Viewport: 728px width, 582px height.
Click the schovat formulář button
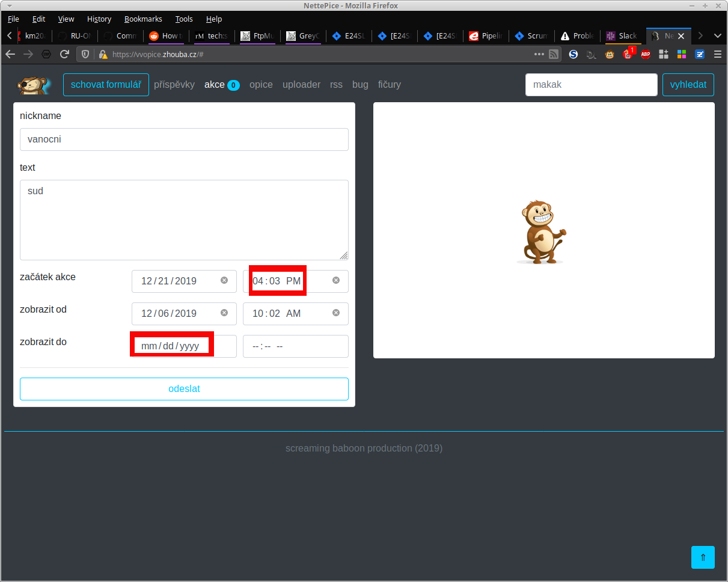(x=106, y=85)
